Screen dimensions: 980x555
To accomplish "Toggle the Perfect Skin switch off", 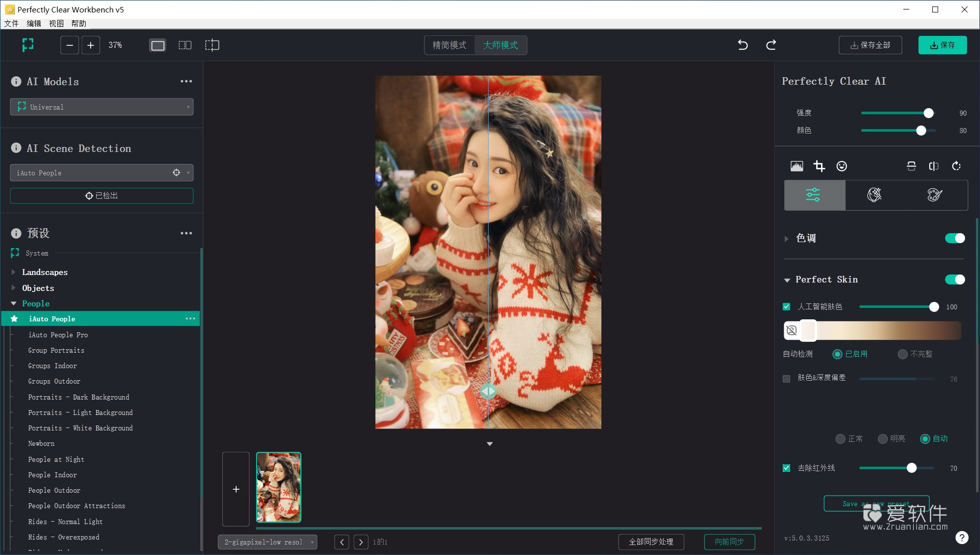I will pos(955,279).
